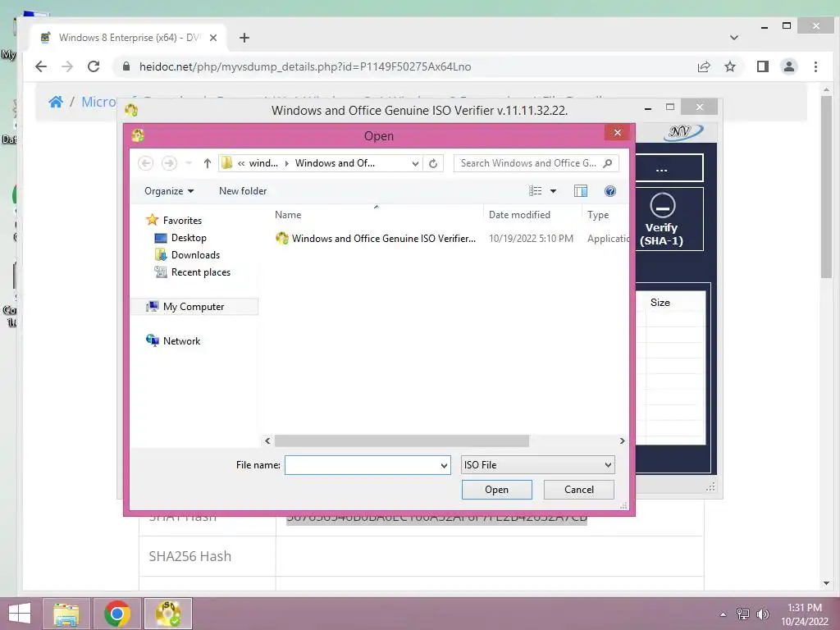This screenshot has width=840, height=630.
Task: Open a new Chrome tab
Action: point(244,38)
